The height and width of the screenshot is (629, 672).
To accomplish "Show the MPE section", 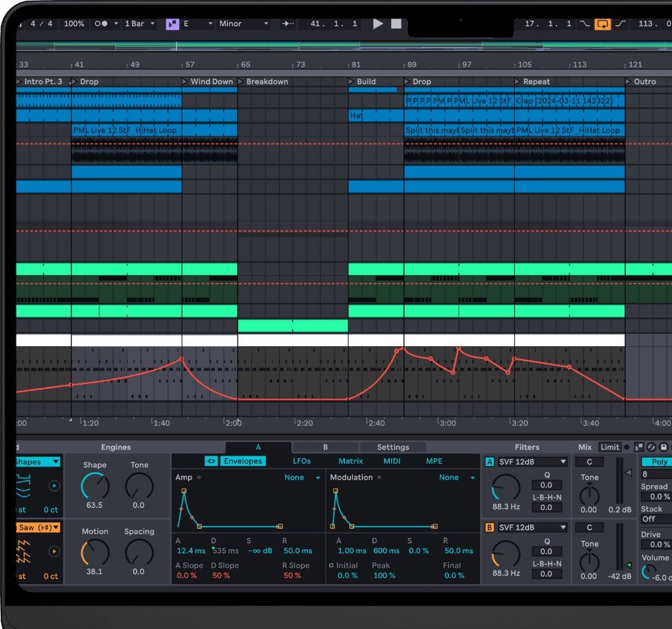I will click(x=434, y=461).
